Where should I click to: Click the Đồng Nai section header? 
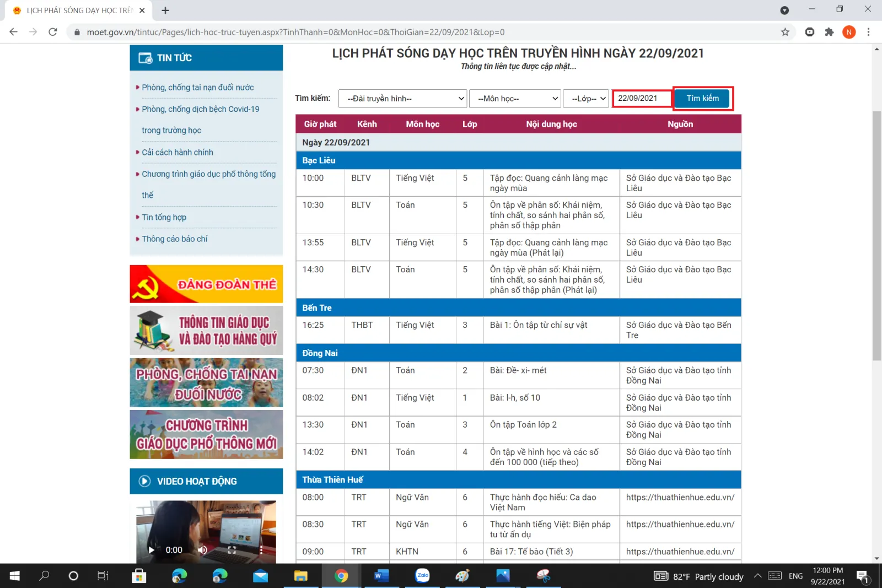coord(518,353)
